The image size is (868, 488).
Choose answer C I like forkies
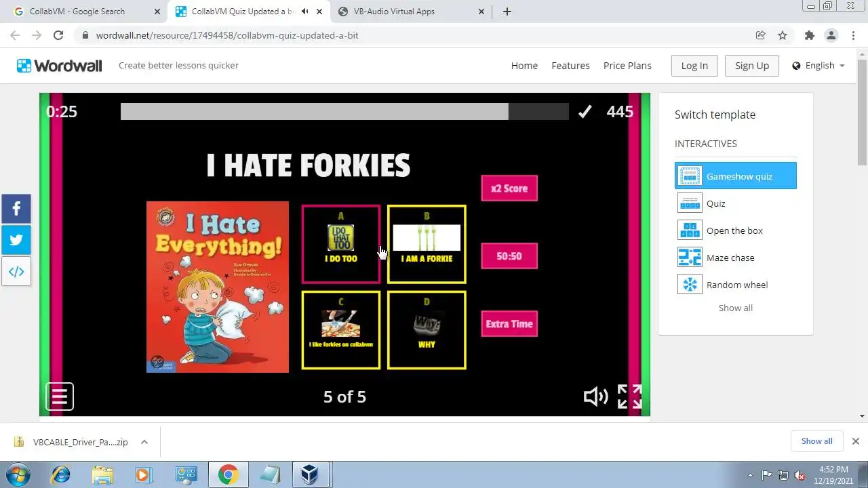(x=341, y=330)
